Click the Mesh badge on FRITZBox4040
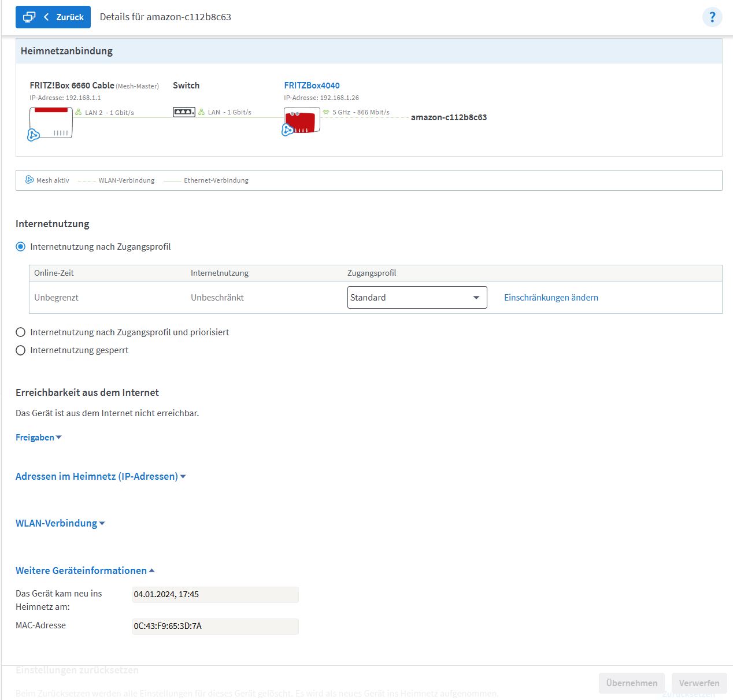Viewport: 733px width, 700px height. (287, 130)
